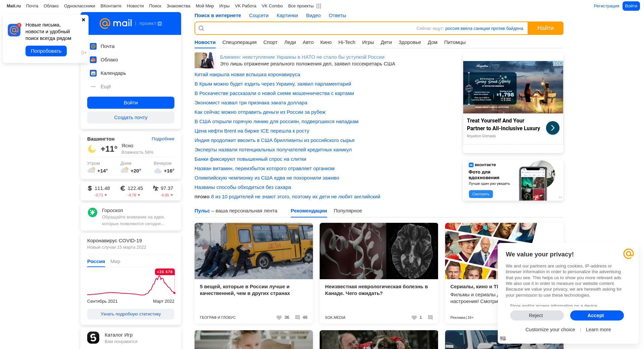Click the Mail.ru logo in sidebar header

tap(116, 23)
